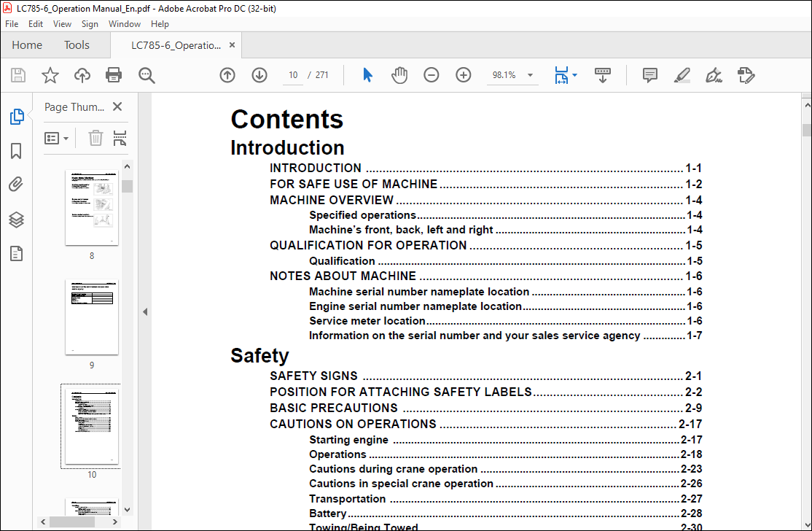
Task: Add the document to starred files
Action: [x=50, y=75]
